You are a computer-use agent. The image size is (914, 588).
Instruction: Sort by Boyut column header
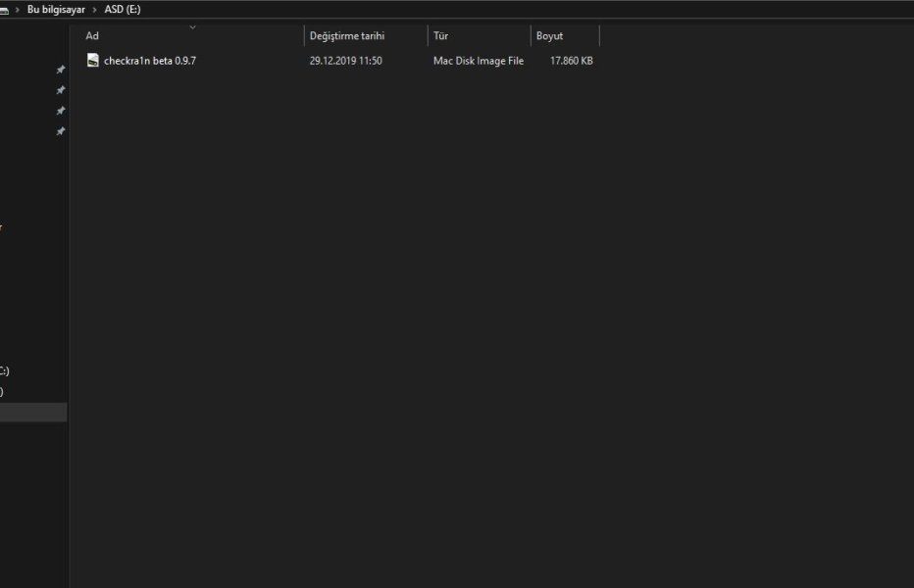pyautogui.click(x=549, y=36)
